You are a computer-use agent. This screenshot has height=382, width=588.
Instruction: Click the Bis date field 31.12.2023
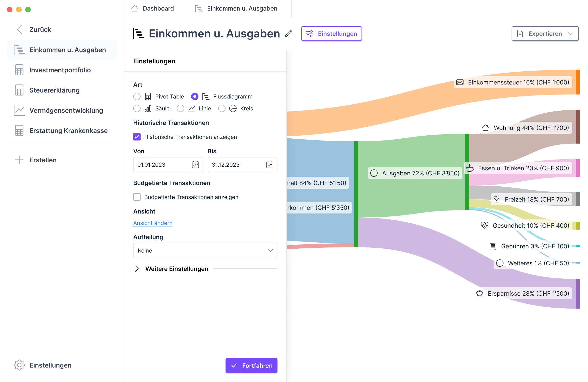tap(242, 165)
